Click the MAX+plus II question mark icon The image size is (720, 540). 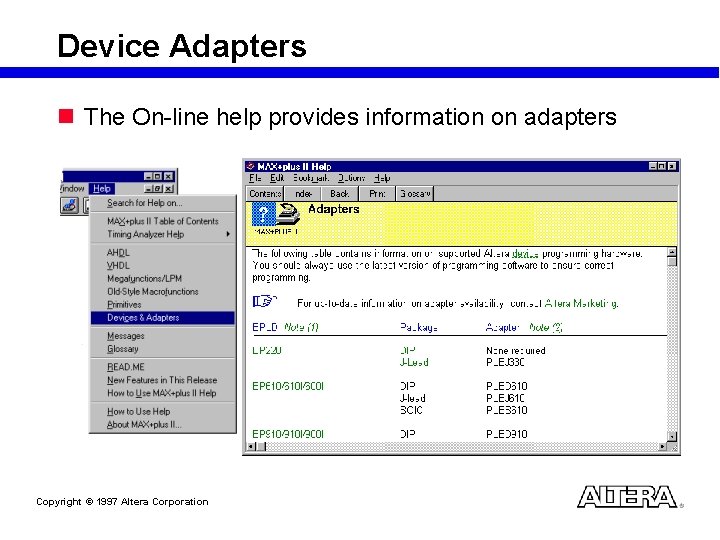pos(264,214)
